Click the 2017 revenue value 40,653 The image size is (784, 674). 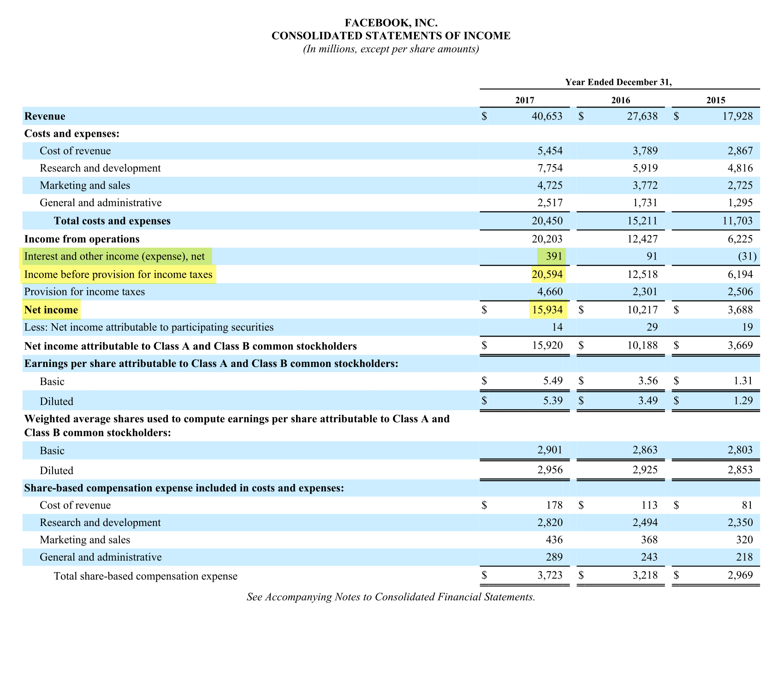(x=547, y=116)
